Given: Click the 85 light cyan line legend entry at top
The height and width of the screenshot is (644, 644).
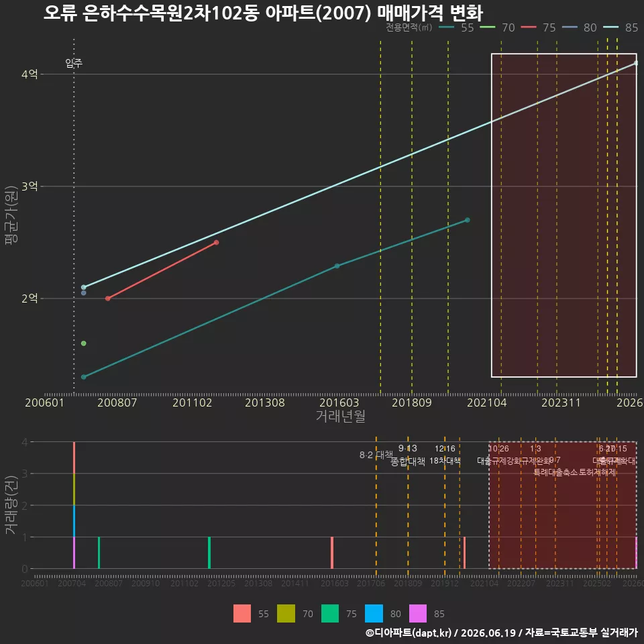Looking at the screenshot, I should pos(620,28).
